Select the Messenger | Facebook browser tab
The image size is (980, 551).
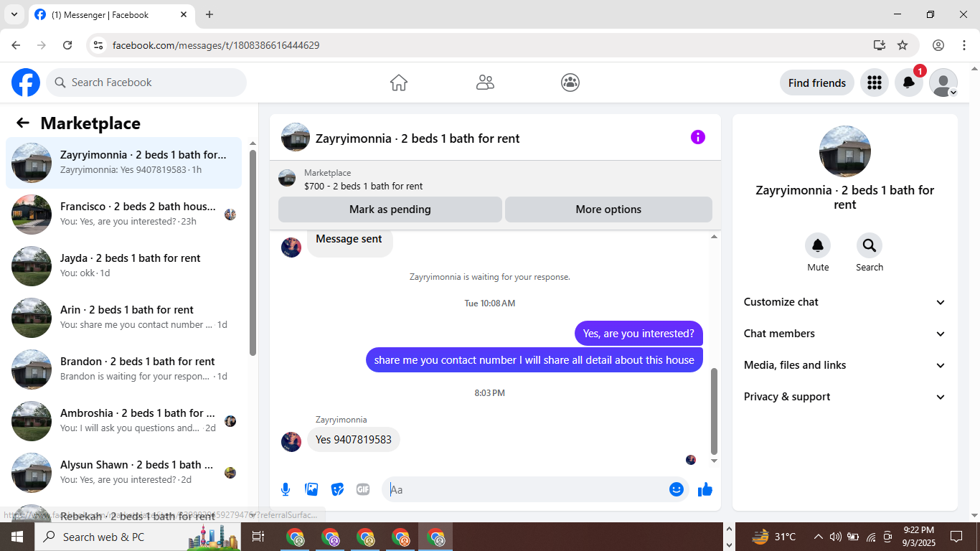click(x=111, y=14)
